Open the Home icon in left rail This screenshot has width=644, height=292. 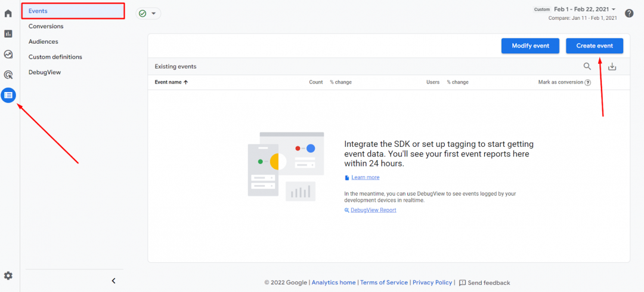pyautogui.click(x=8, y=14)
